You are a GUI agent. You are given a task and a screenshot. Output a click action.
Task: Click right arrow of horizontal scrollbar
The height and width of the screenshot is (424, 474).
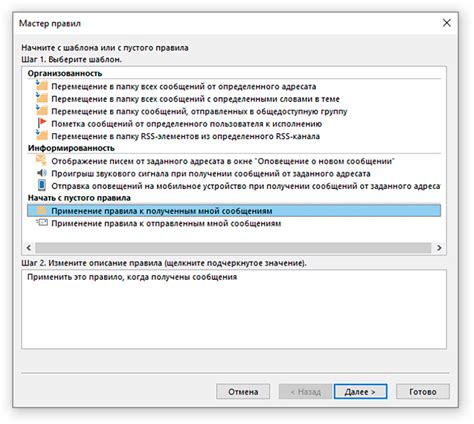click(x=439, y=248)
